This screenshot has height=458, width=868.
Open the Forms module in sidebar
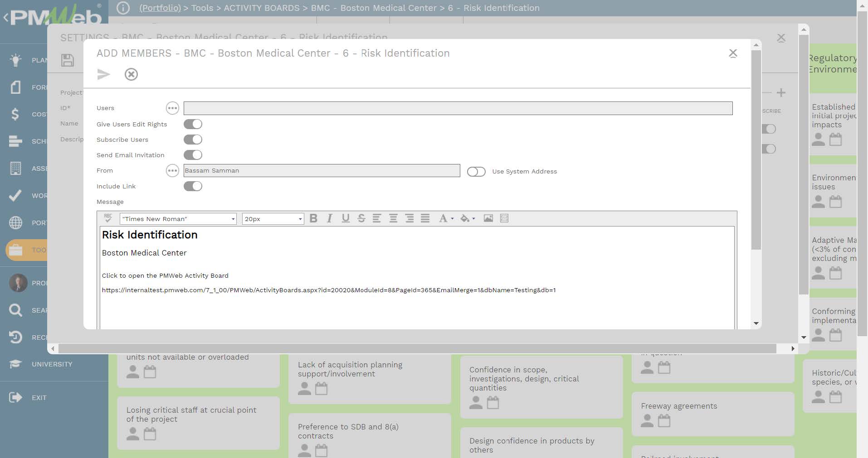point(16,87)
